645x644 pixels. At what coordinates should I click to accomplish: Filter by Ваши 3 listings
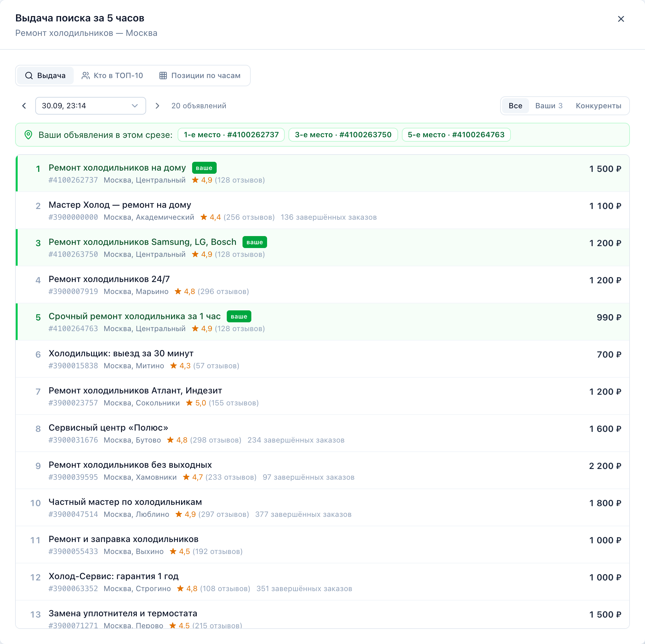tap(549, 106)
